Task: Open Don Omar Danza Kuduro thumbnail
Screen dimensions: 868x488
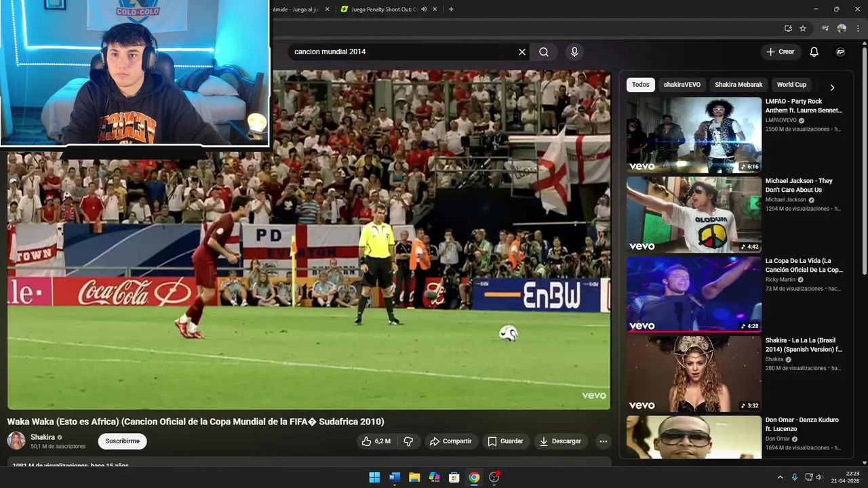Action: [694, 438]
